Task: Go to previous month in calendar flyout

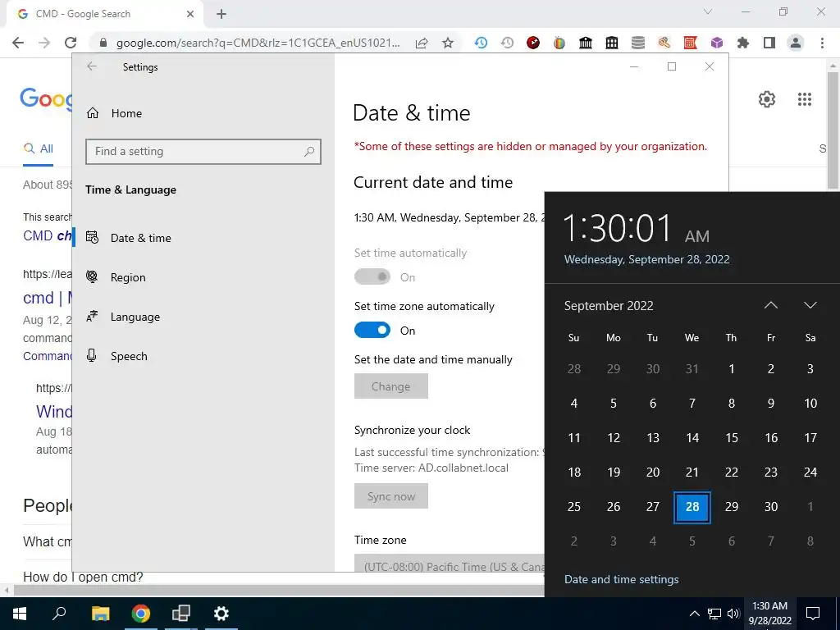Action: pos(770,305)
